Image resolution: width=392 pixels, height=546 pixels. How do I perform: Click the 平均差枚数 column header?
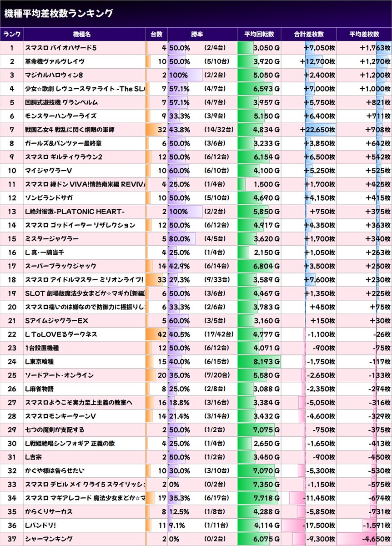(x=364, y=35)
